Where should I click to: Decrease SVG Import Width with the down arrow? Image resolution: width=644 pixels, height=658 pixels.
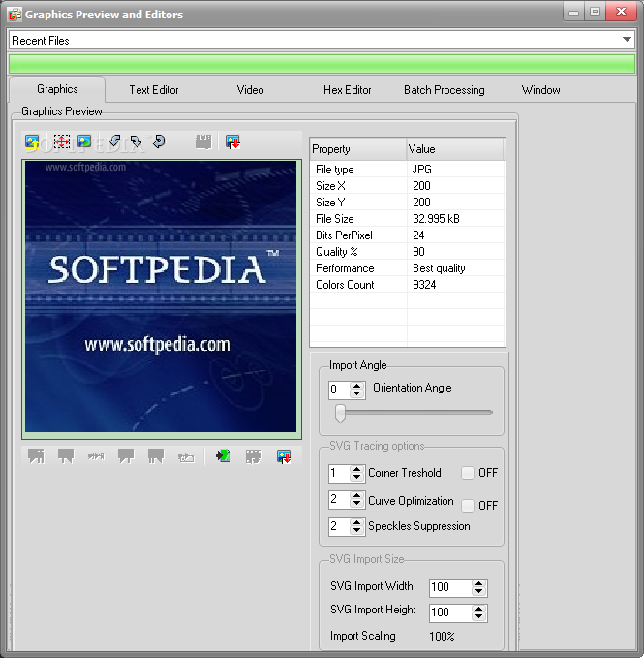(478, 592)
